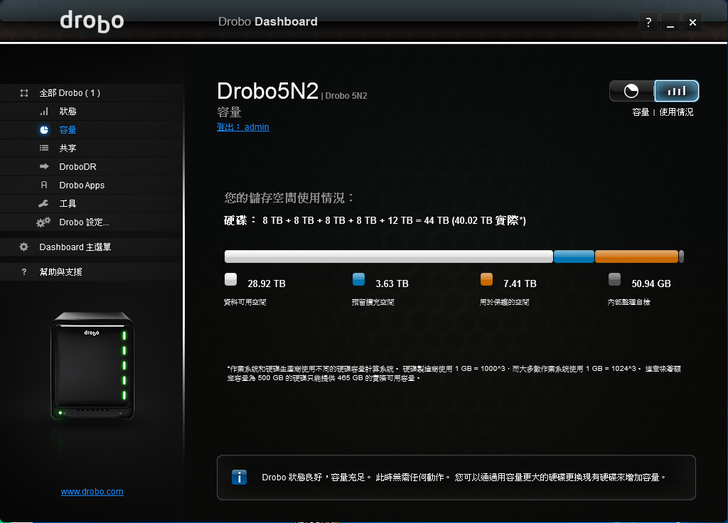Click the list icon beside 共享
Viewport: 728px width, 523px height.
(44, 148)
